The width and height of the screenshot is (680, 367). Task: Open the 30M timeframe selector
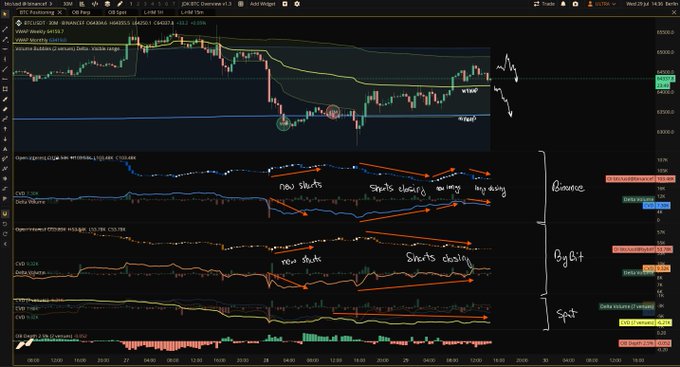[68, 4]
